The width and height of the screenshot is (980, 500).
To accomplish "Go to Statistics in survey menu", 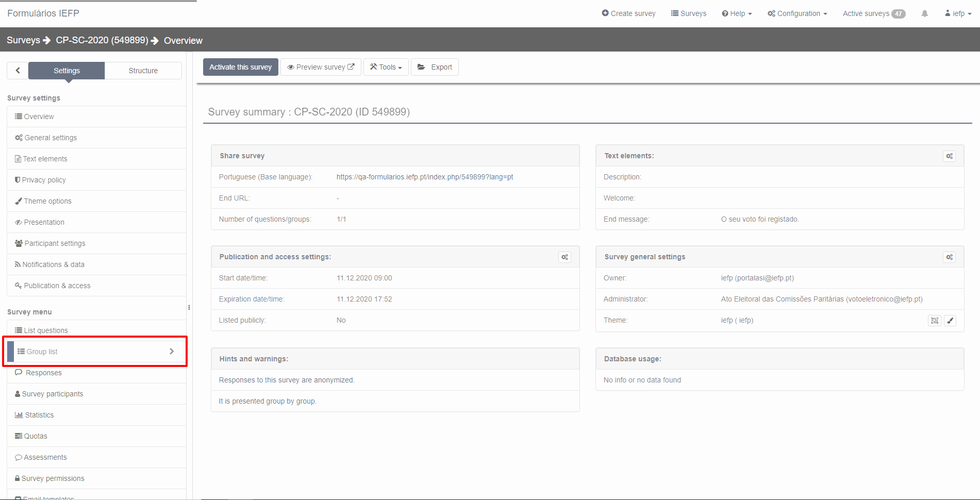I will pos(39,415).
